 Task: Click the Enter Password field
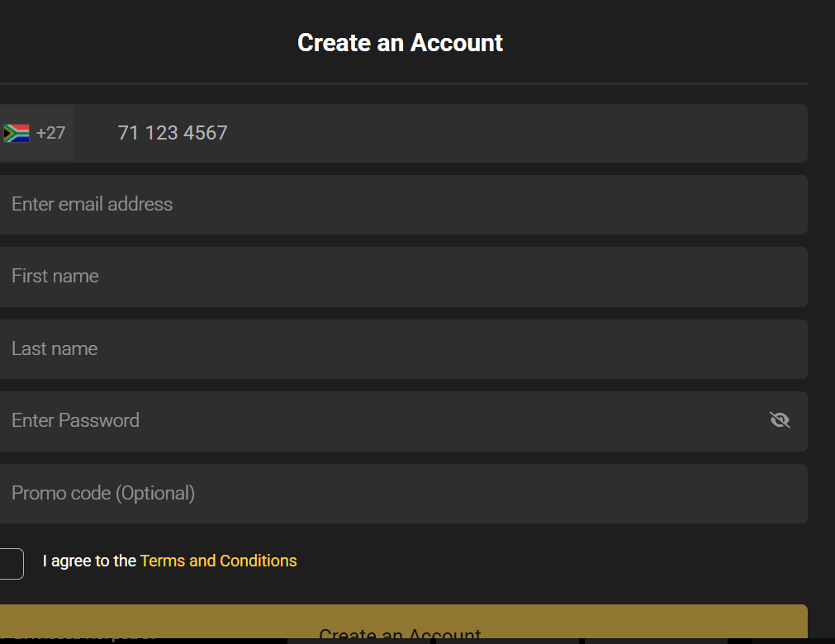(404, 422)
